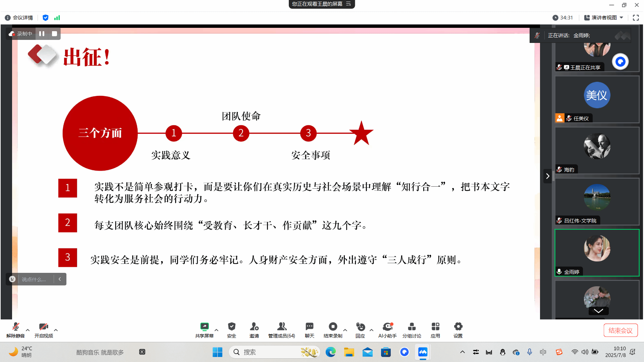Collapse the participant video side panel
Viewport: 644px width, 362px height.
click(x=547, y=176)
